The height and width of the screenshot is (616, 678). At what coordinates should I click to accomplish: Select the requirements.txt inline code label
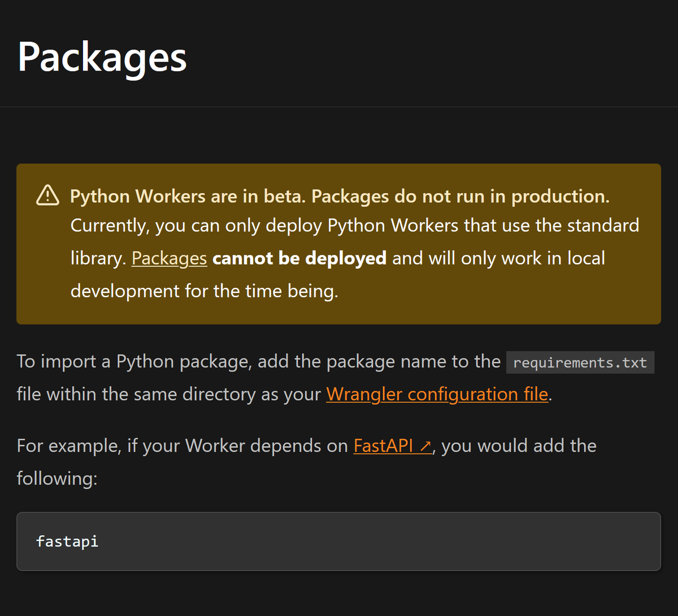coord(579,362)
